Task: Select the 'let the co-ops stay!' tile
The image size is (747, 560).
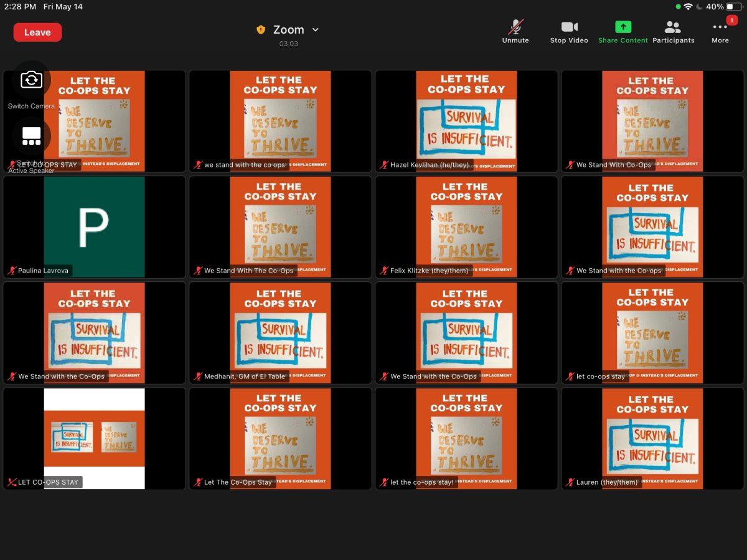Action: 466,438
